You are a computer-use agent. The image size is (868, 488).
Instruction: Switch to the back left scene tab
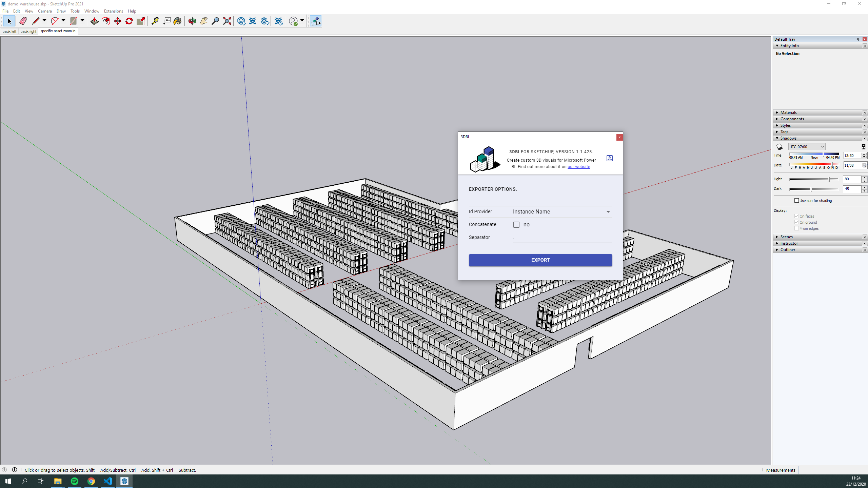9,31
